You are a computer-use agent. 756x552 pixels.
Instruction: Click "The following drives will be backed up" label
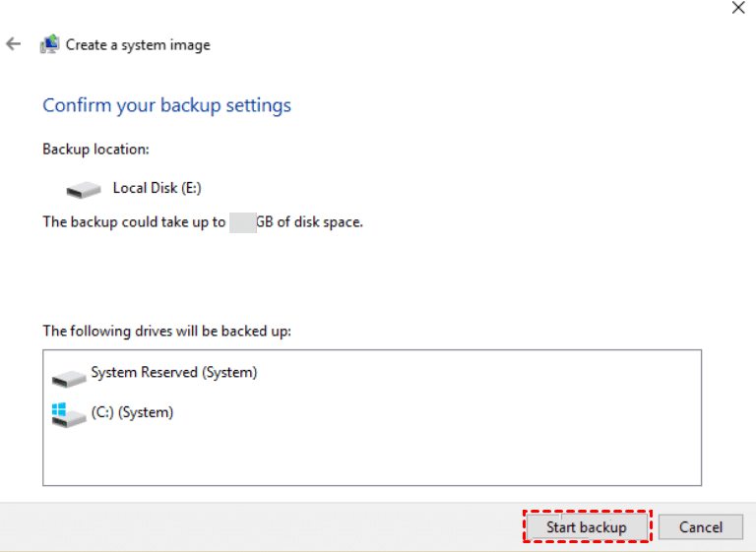(x=166, y=331)
